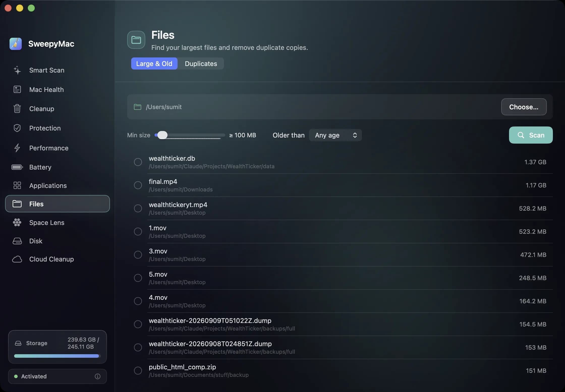
Task: Select the Protection shield icon
Action: coord(17,128)
